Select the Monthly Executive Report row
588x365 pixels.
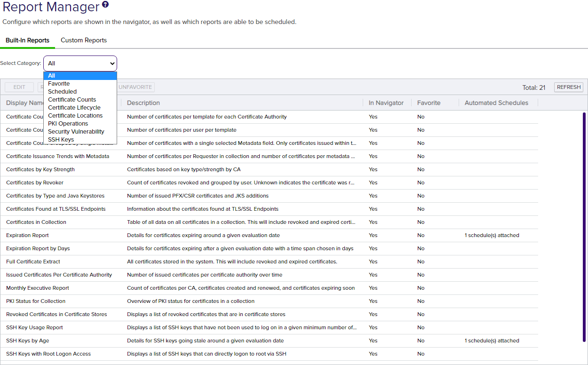[38, 288]
